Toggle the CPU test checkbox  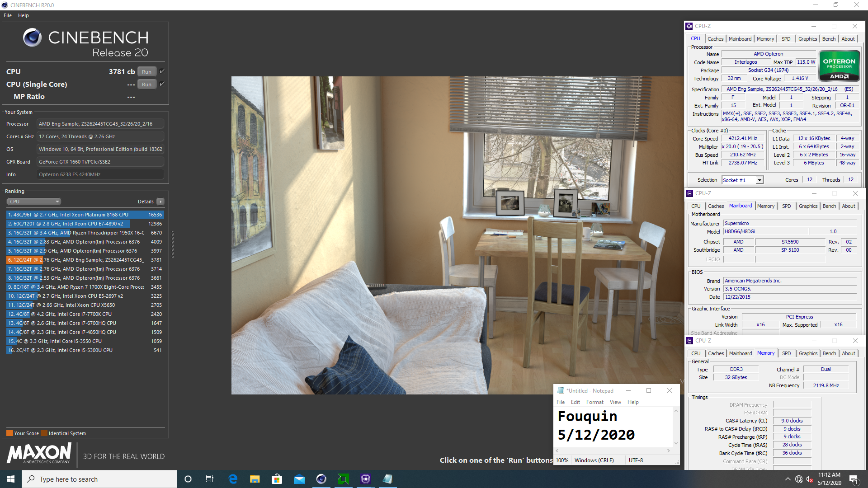162,71
